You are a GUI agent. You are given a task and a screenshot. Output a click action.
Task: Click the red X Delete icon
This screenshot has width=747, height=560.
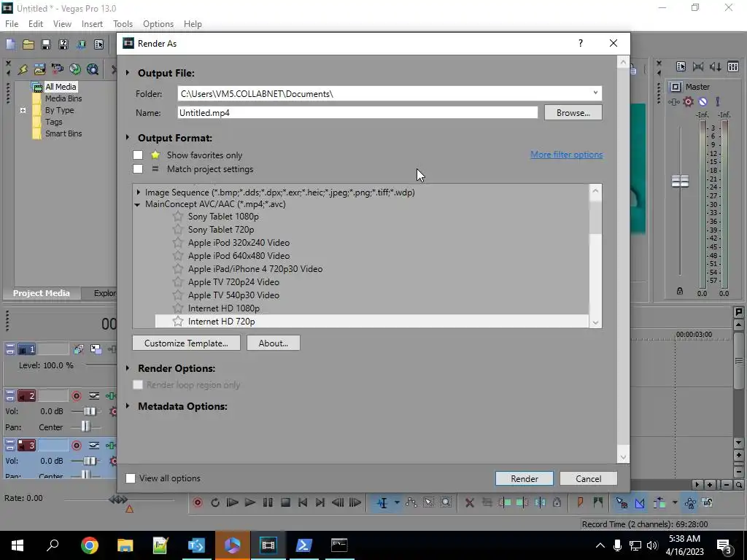tap(469, 503)
